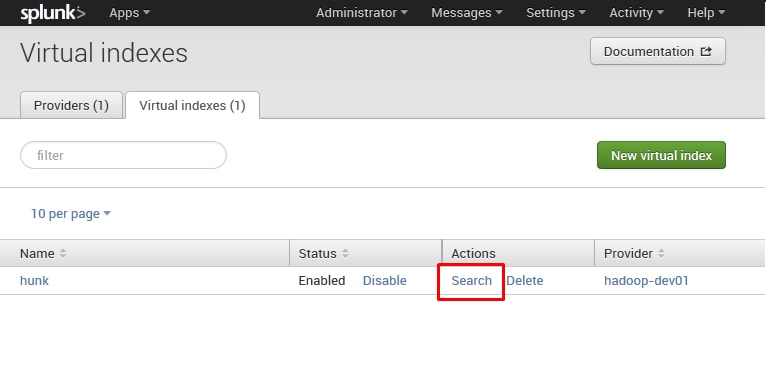
Task: Switch to the Providers (1) tab
Action: click(71, 106)
